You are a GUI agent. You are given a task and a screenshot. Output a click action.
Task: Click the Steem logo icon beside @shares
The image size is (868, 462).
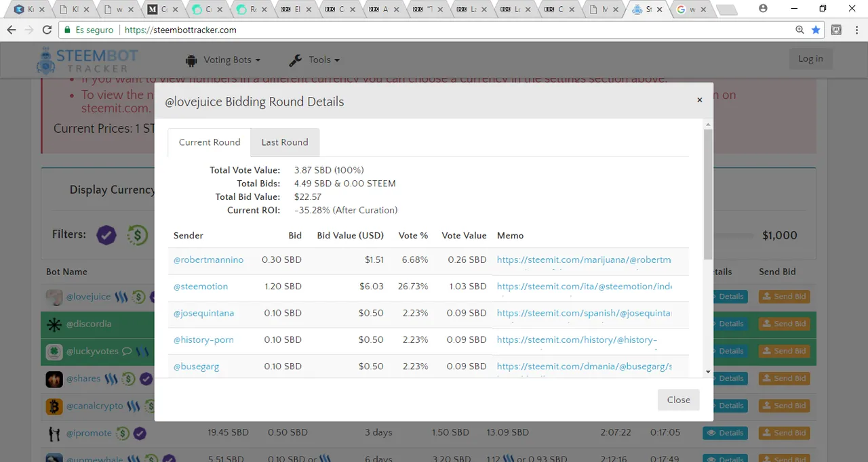(111, 379)
